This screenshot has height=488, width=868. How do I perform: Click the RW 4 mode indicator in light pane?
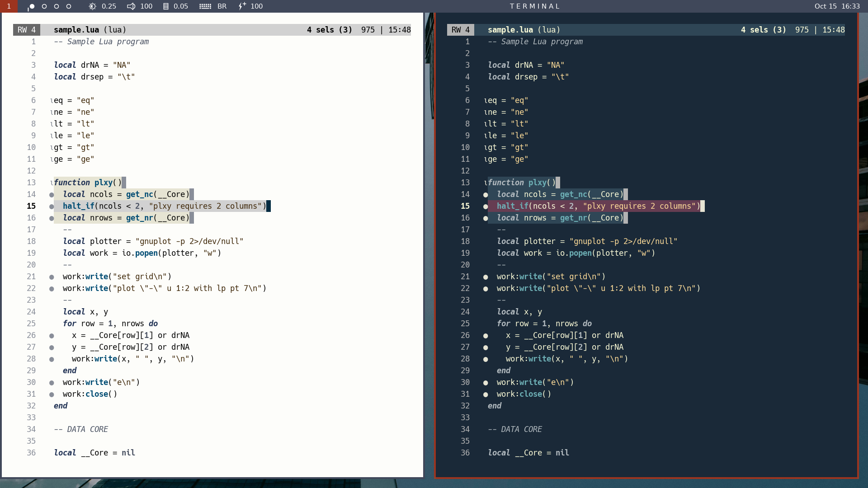(x=27, y=30)
